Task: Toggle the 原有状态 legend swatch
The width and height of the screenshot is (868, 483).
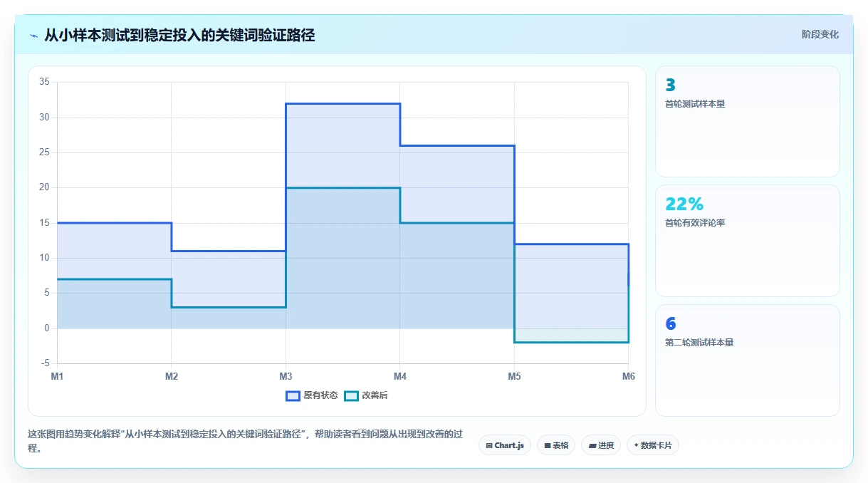Action: [293, 395]
